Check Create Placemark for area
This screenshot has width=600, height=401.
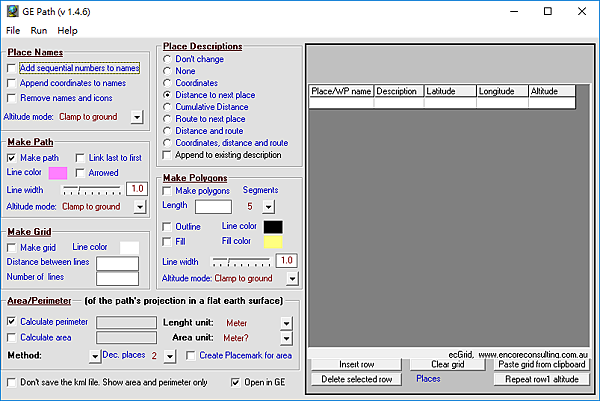click(191, 355)
